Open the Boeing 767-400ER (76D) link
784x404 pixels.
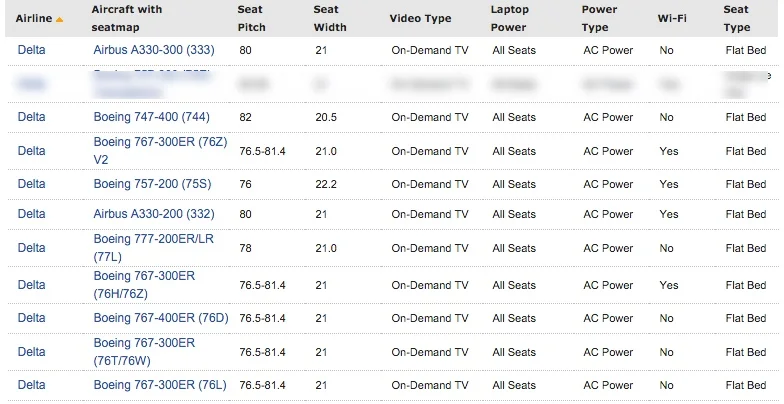[161, 318]
